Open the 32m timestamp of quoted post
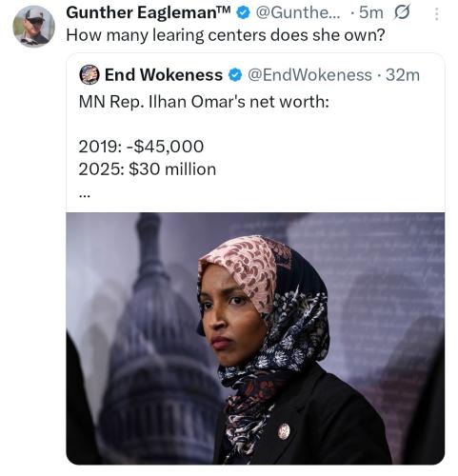The height and width of the screenshot is (476, 458). [x=403, y=75]
